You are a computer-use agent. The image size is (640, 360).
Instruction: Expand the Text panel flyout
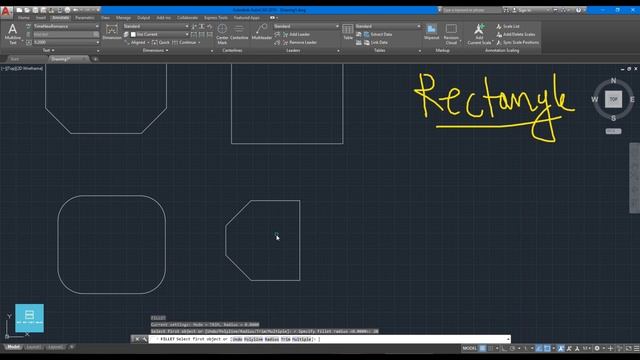(49, 51)
